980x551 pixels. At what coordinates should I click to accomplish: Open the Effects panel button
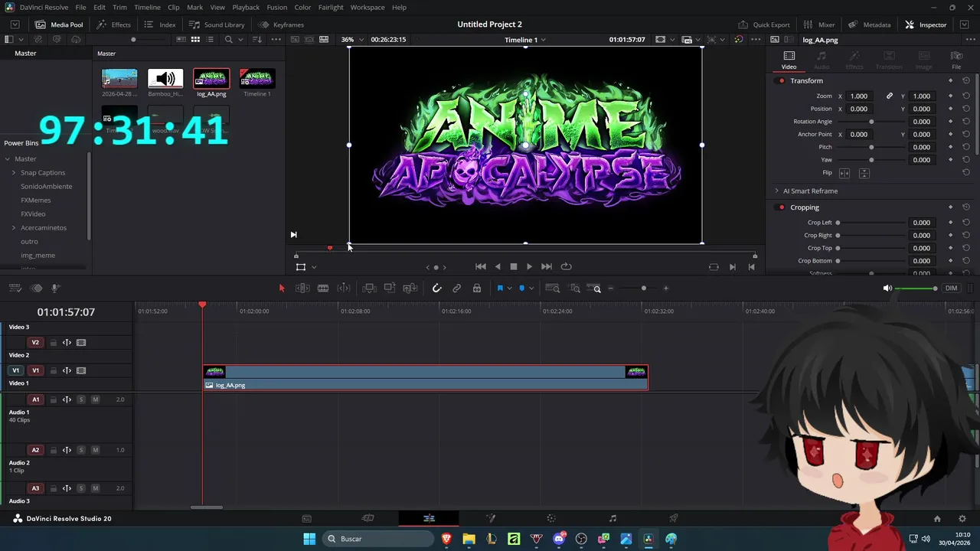(x=114, y=24)
